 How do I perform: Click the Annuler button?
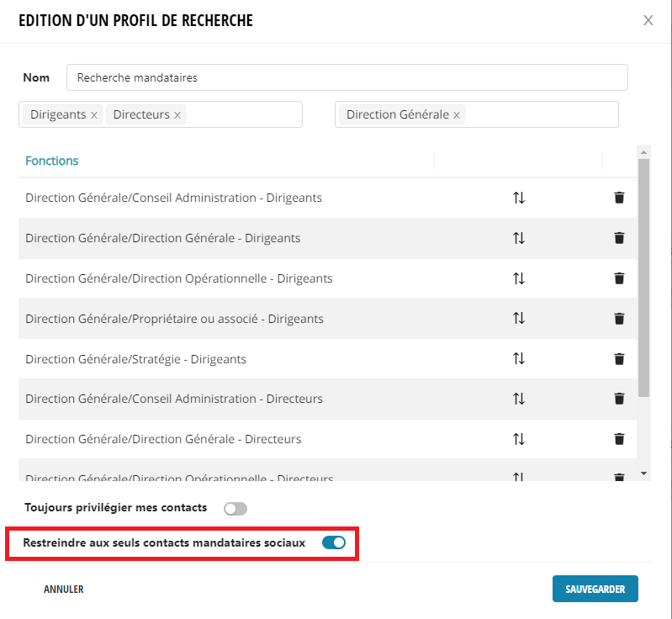pos(63,589)
